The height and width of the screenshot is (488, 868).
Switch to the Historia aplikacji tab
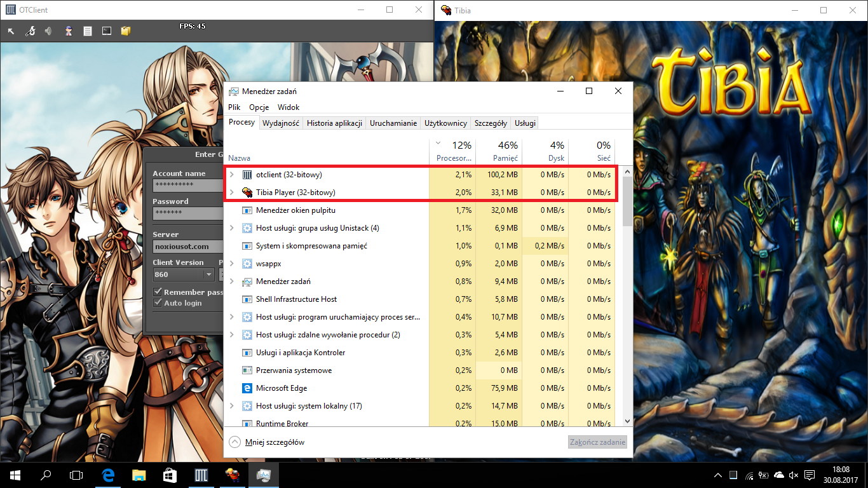click(334, 123)
